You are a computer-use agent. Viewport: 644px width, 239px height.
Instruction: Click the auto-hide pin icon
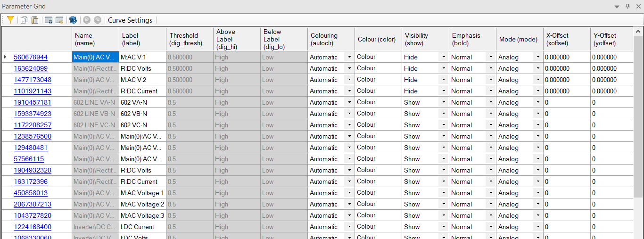tap(627, 6)
